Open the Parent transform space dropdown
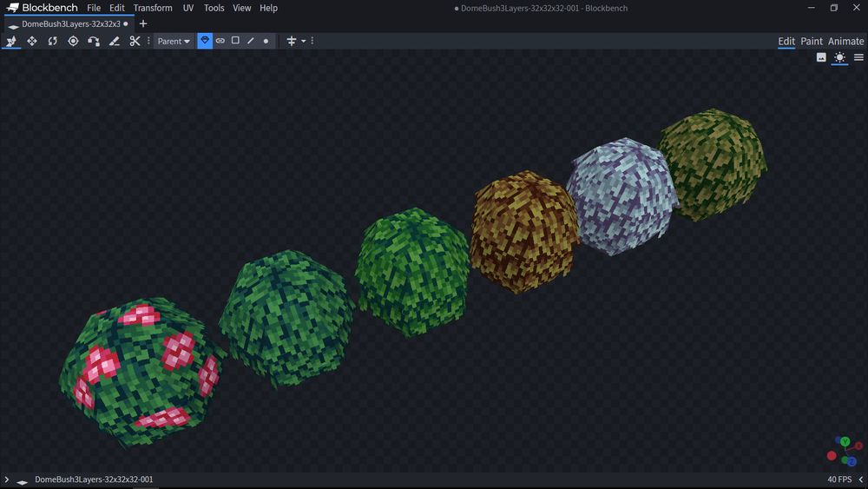 pyautogui.click(x=174, y=41)
